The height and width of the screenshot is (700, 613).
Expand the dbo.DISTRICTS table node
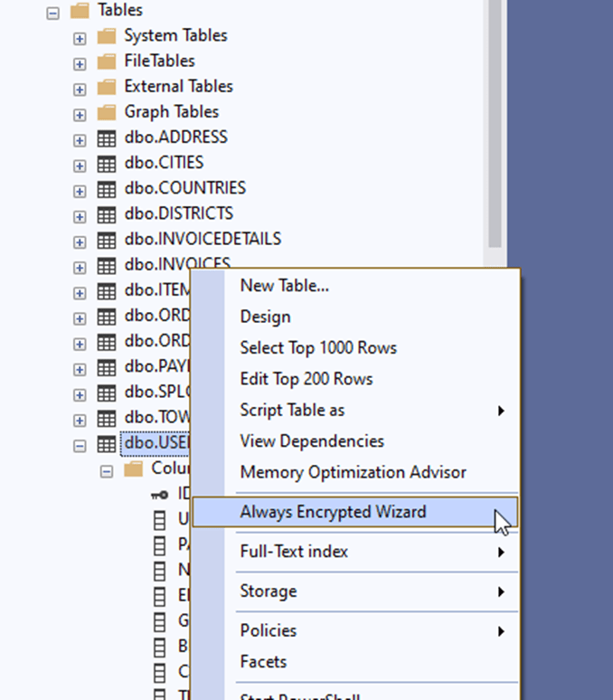click(x=80, y=213)
